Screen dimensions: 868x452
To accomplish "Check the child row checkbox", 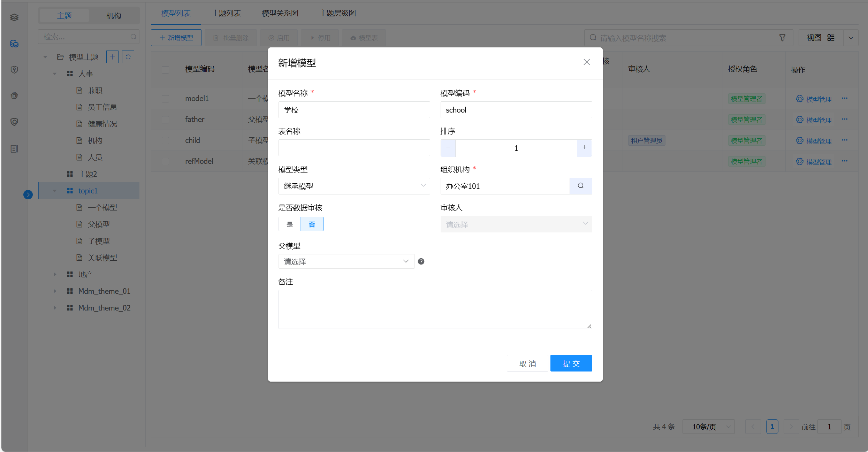I will pyautogui.click(x=166, y=140).
